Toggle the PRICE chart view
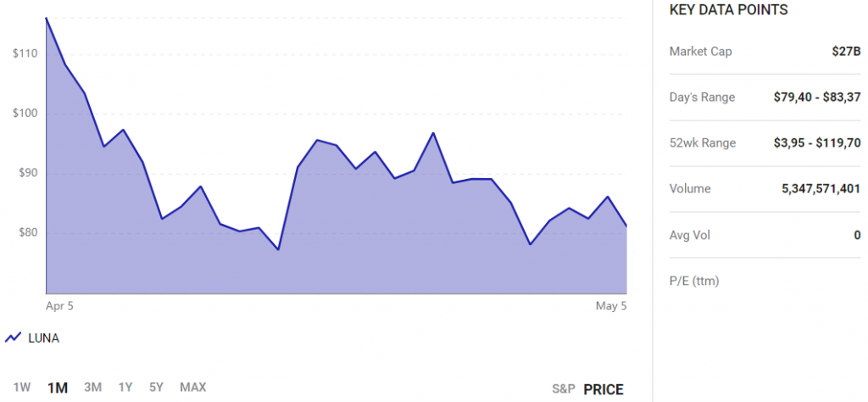Screen dimensions: 868x402 pyautogui.click(x=604, y=389)
